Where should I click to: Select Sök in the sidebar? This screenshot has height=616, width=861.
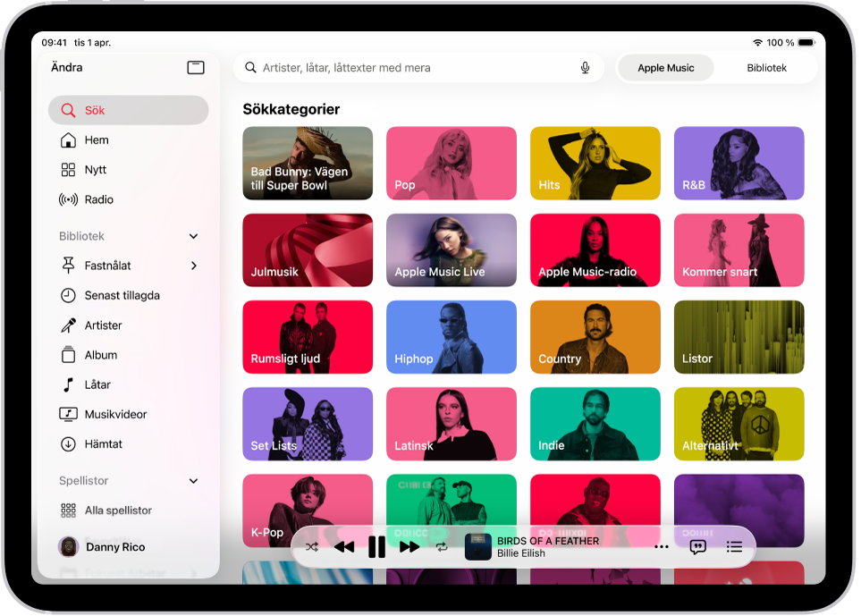click(129, 110)
